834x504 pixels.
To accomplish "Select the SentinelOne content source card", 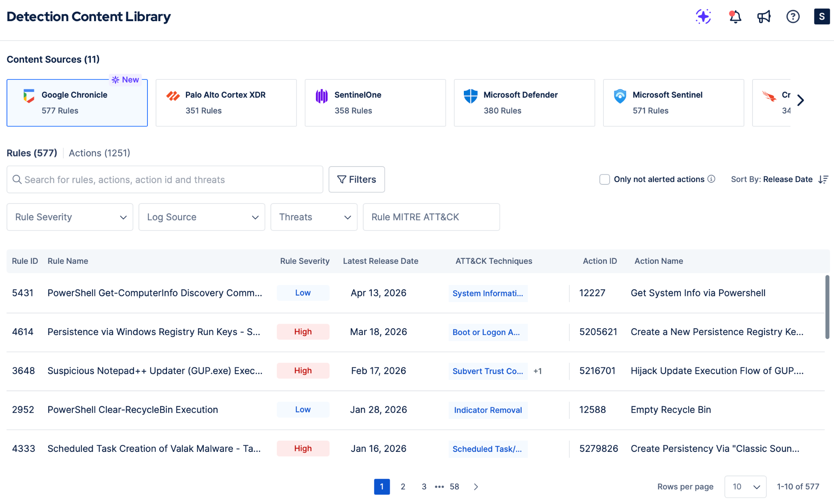I will click(x=375, y=103).
